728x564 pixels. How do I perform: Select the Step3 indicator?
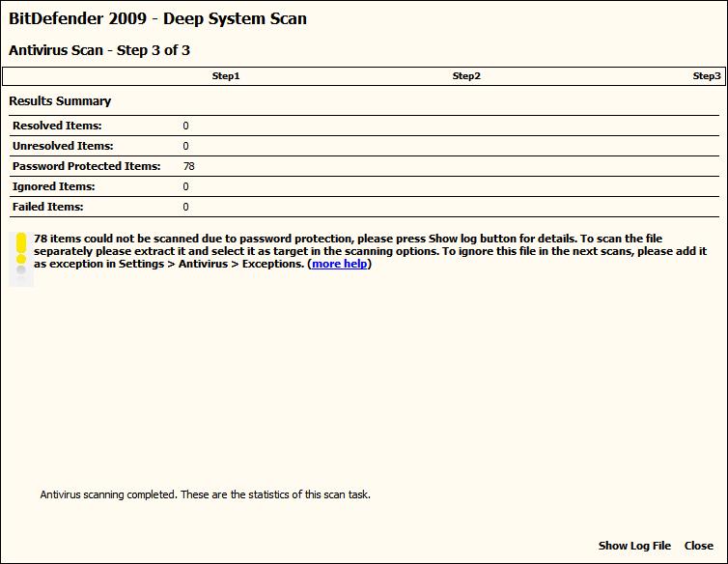pyautogui.click(x=707, y=76)
